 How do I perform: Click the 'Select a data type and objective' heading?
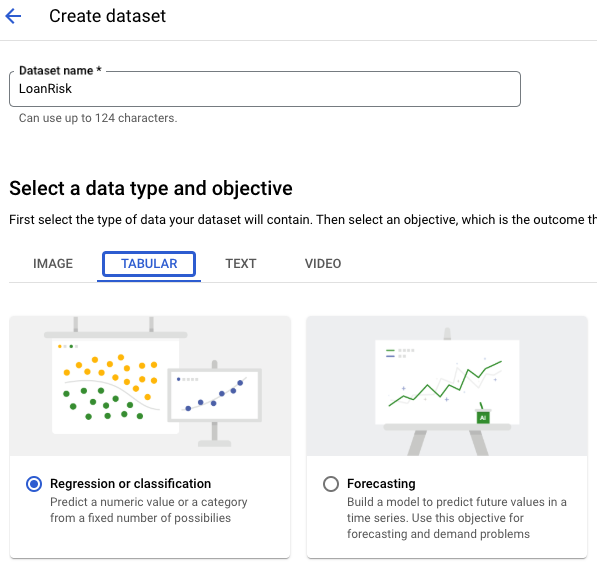tap(151, 188)
